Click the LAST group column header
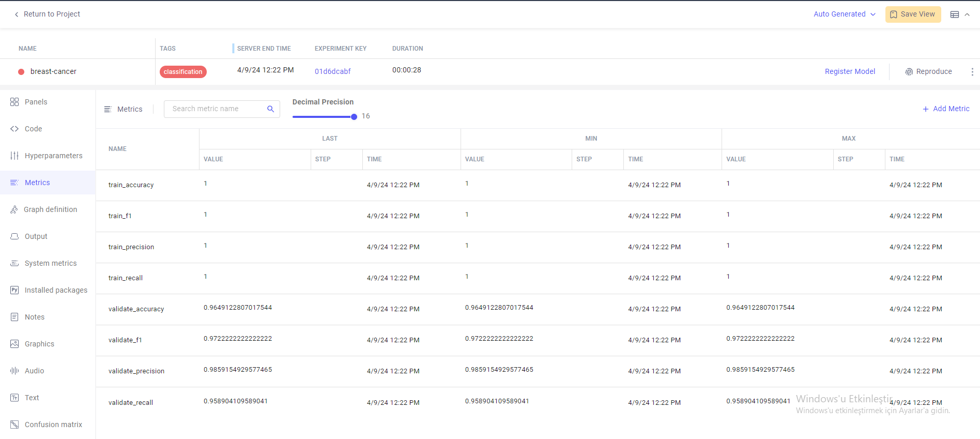 click(330, 139)
